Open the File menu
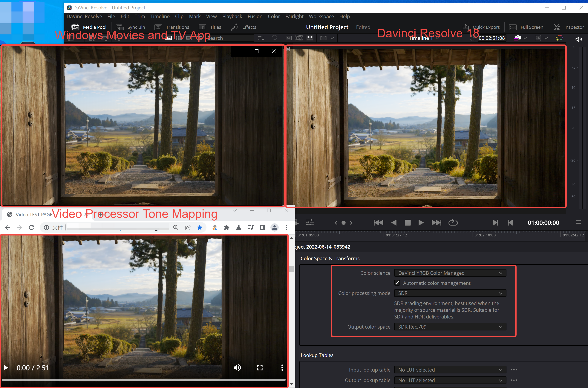588x388 pixels. click(x=111, y=16)
